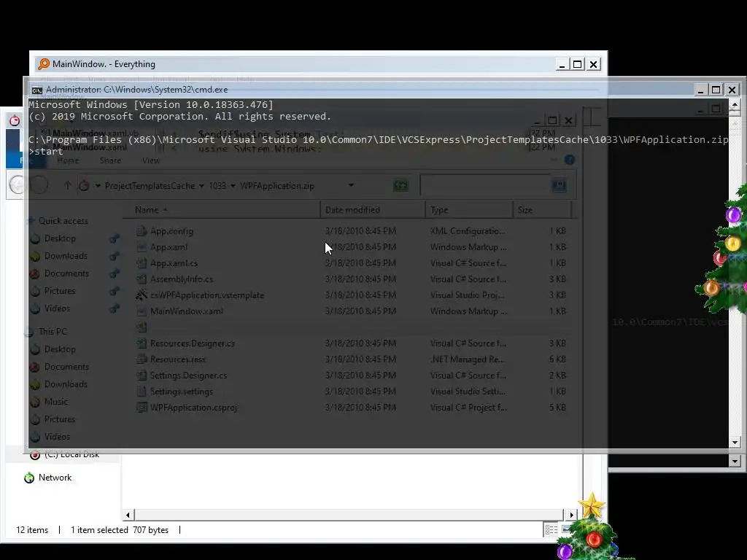Sort files by the Type column header
The image size is (747, 560).
[469, 210]
